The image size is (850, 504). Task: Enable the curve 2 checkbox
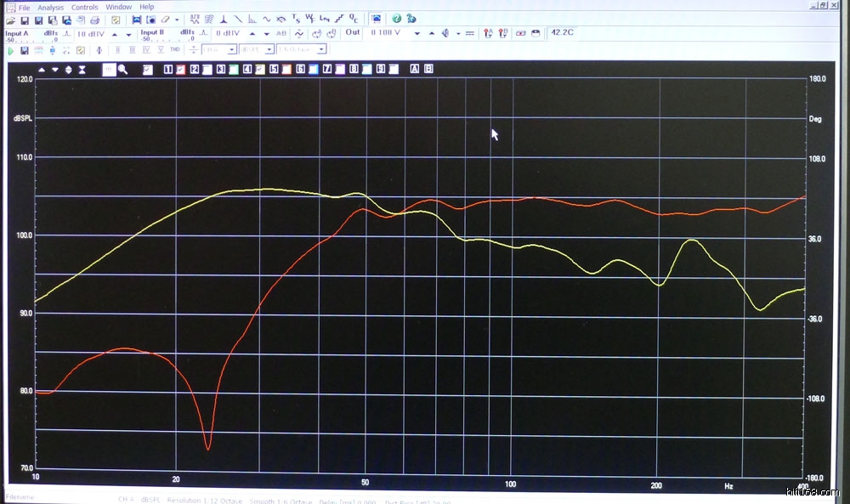[207, 70]
